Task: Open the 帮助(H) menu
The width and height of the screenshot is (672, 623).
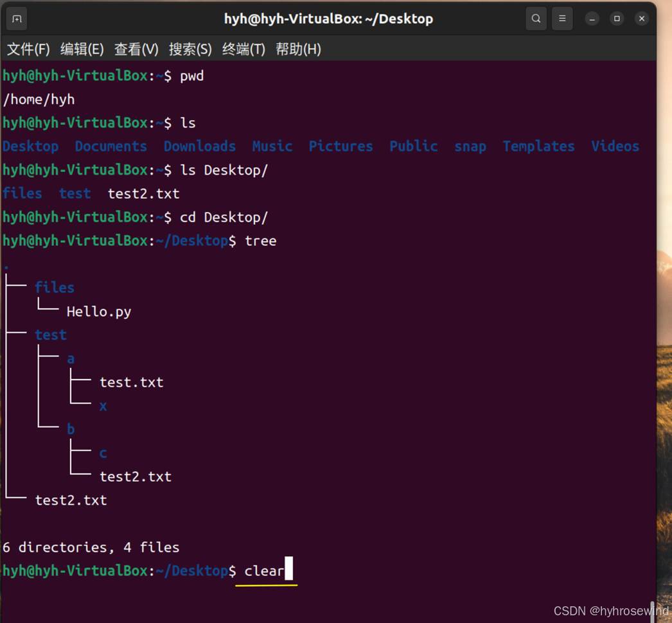Action: (298, 49)
